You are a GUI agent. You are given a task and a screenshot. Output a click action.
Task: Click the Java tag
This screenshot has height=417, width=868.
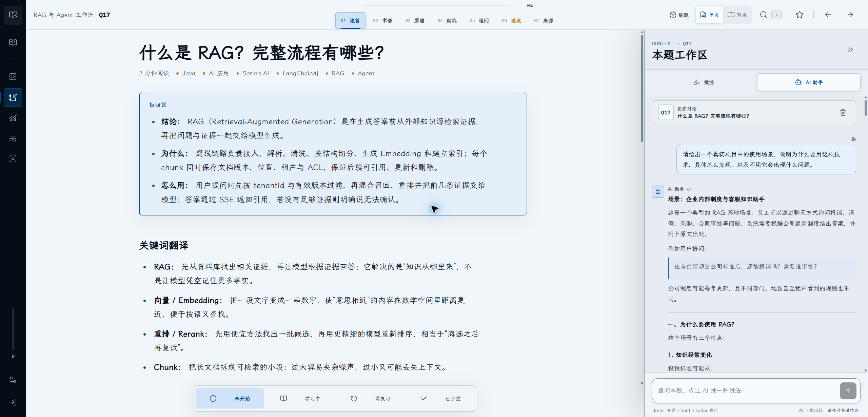pyautogui.click(x=189, y=73)
